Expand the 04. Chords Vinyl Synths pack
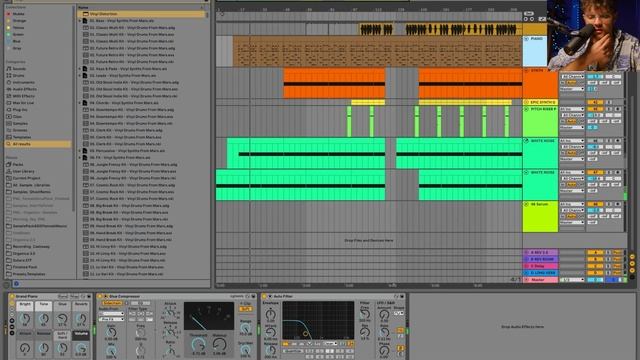This screenshot has height=360, width=640. [x=80, y=103]
